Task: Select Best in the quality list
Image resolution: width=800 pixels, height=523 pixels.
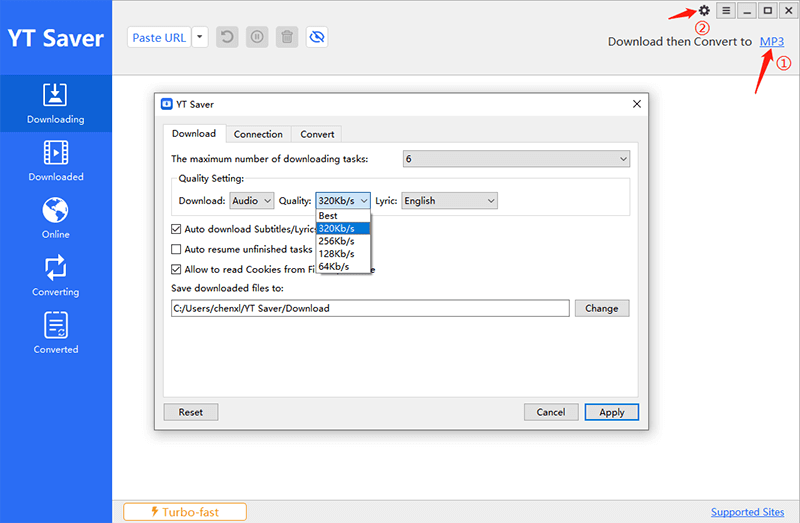Action: pyautogui.click(x=343, y=216)
